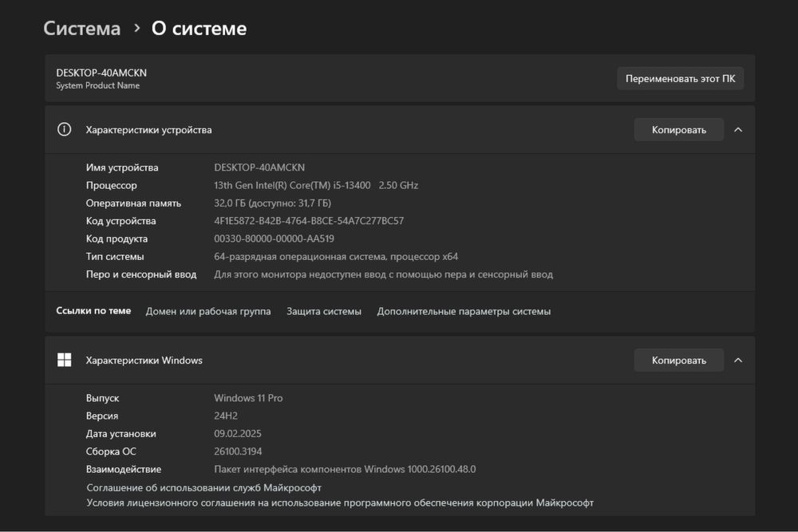Collapse the Характеристики устройства section chevron

click(x=738, y=130)
